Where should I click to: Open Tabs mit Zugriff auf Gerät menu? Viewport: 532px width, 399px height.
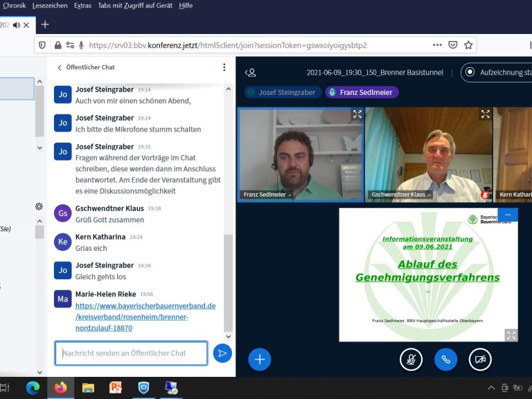point(135,6)
